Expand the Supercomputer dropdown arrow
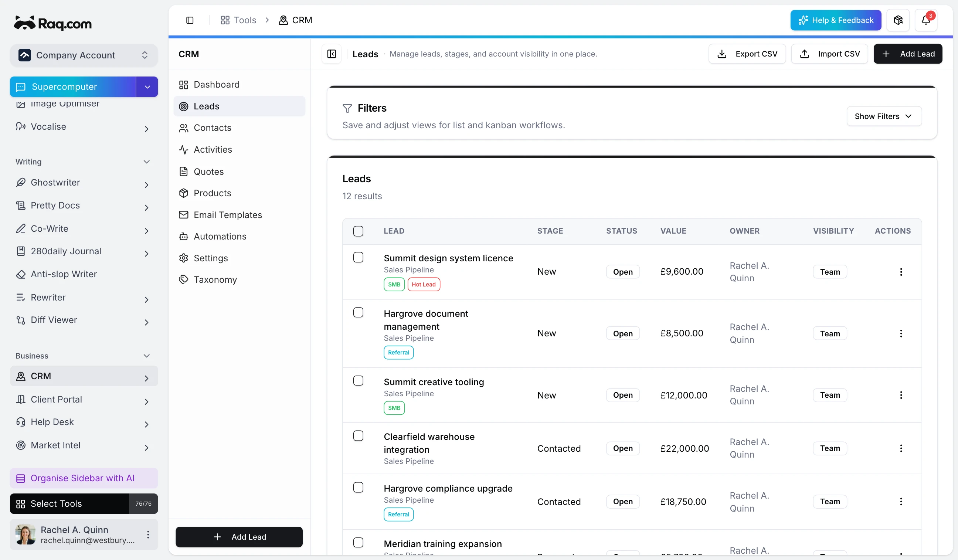The image size is (958, 560). pos(147,87)
